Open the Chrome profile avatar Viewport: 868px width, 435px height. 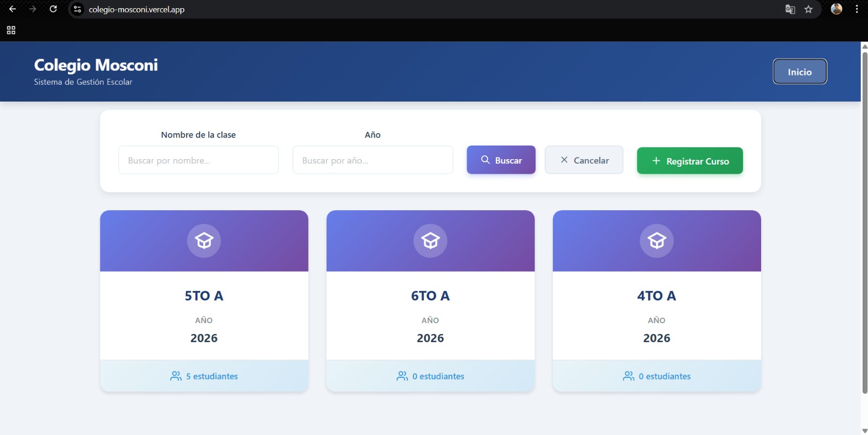(x=837, y=9)
